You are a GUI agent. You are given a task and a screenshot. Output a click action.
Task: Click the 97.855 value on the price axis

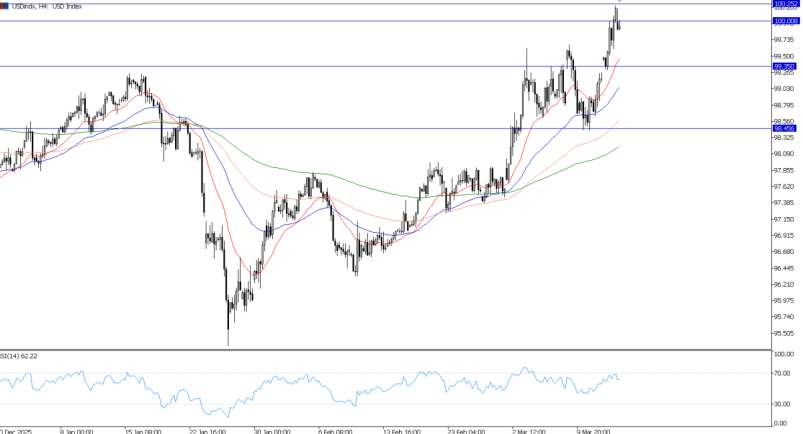click(x=784, y=170)
